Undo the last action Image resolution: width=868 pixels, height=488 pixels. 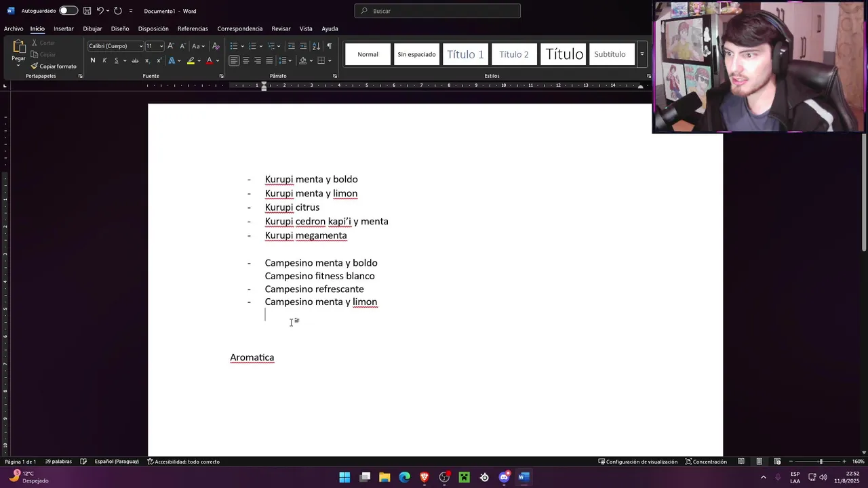point(100,11)
